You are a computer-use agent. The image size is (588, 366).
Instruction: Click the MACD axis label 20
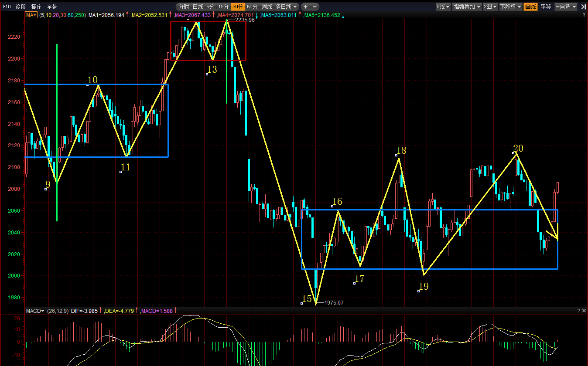point(17,319)
